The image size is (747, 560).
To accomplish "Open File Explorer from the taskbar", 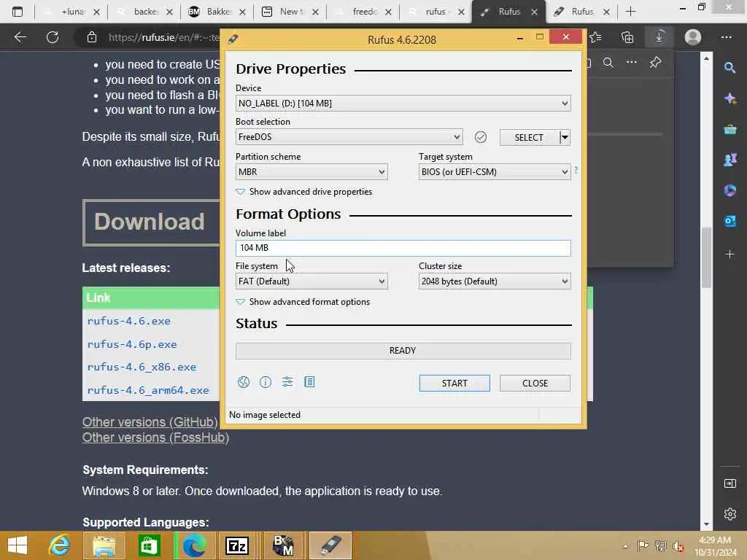I will point(104,545).
